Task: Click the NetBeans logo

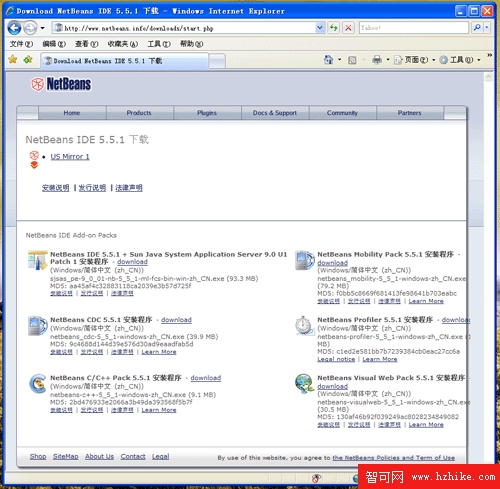Action: coord(61,84)
